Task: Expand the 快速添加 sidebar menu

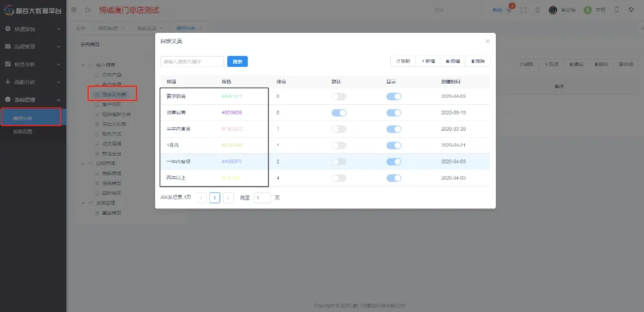Action: (33, 30)
